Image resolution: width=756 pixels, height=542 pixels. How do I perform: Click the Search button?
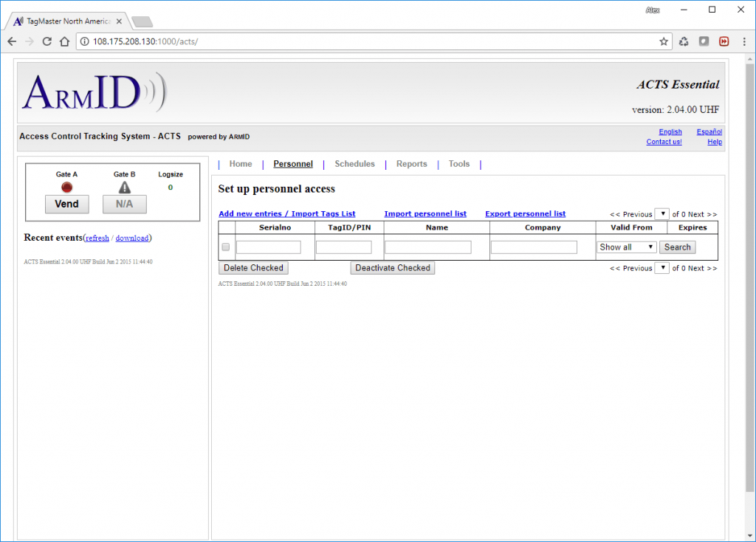point(677,247)
